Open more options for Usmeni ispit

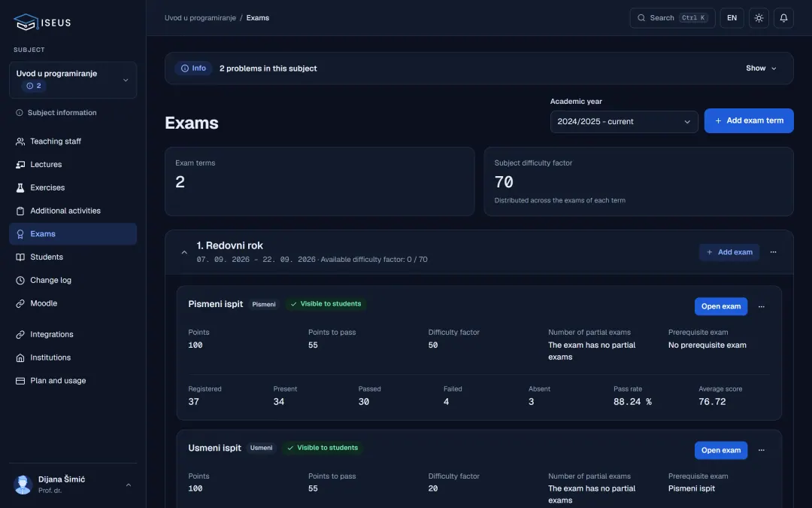coord(761,450)
